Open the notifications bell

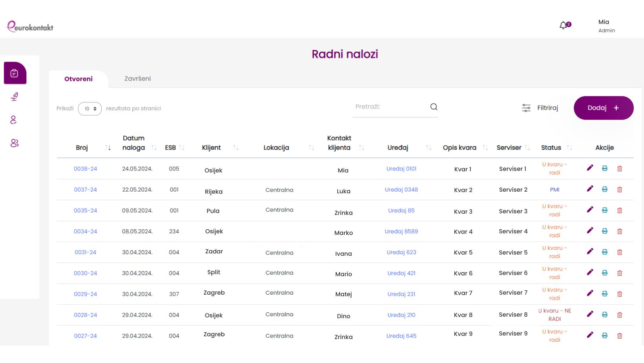[x=563, y=26]
